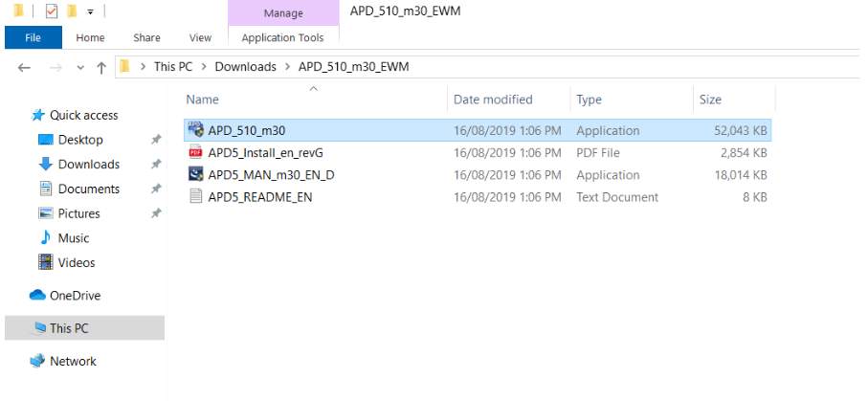Open Quick access in the navigation pane
Image resolution: width=868 pixels, height=401 pixels.
84,115
